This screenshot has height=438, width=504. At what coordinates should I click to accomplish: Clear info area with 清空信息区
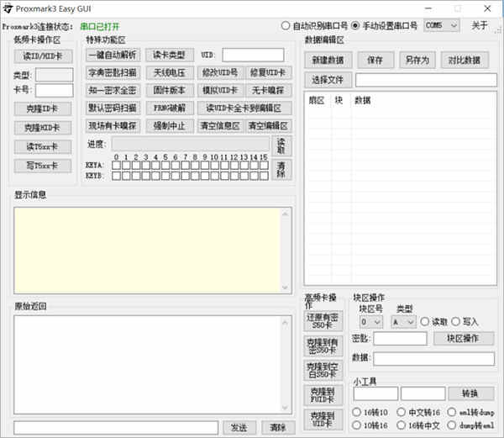[221, 126]
